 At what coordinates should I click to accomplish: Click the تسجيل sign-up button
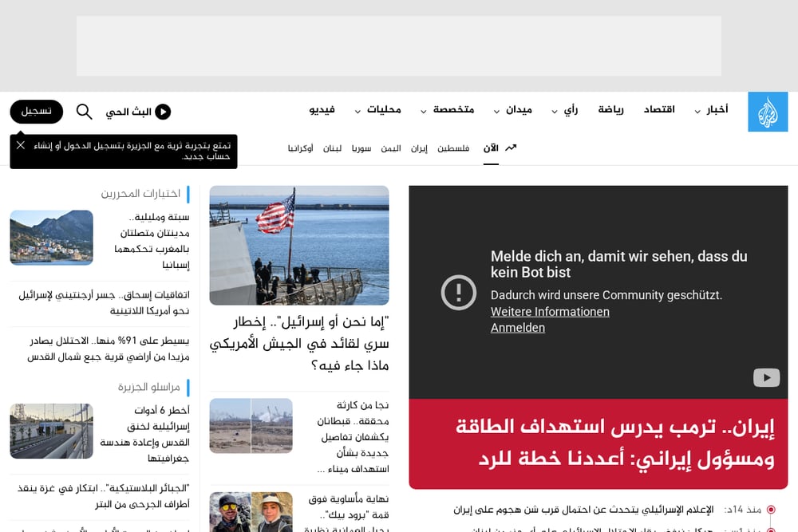(x=37, y=112)
